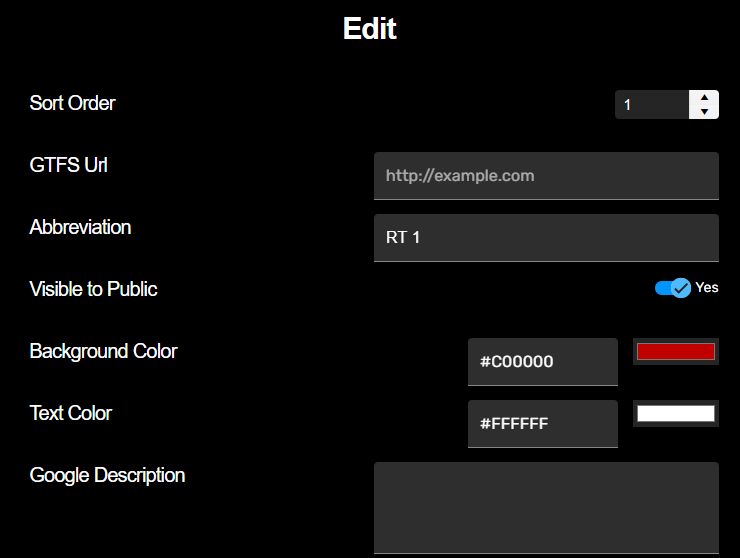
Task: Click the Yes label beside the toggle
Action: (707, 288)
